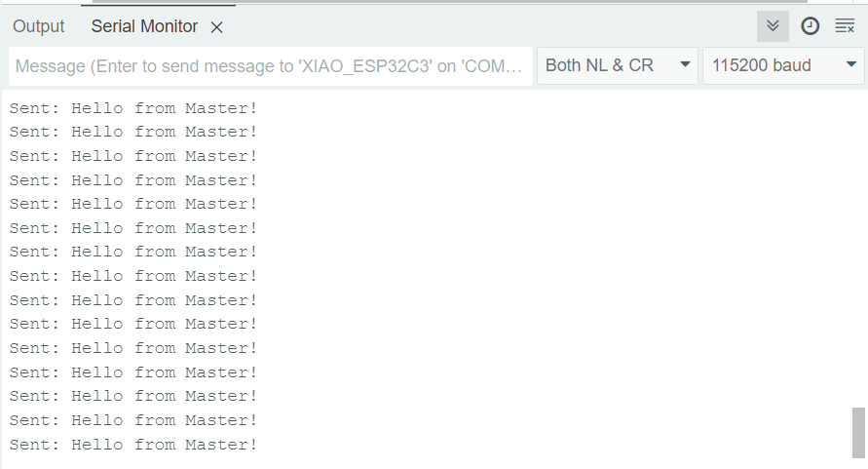The image size is (868, 469).
Task: Open the 115200 baud dropdown
Action: (783, 65)
